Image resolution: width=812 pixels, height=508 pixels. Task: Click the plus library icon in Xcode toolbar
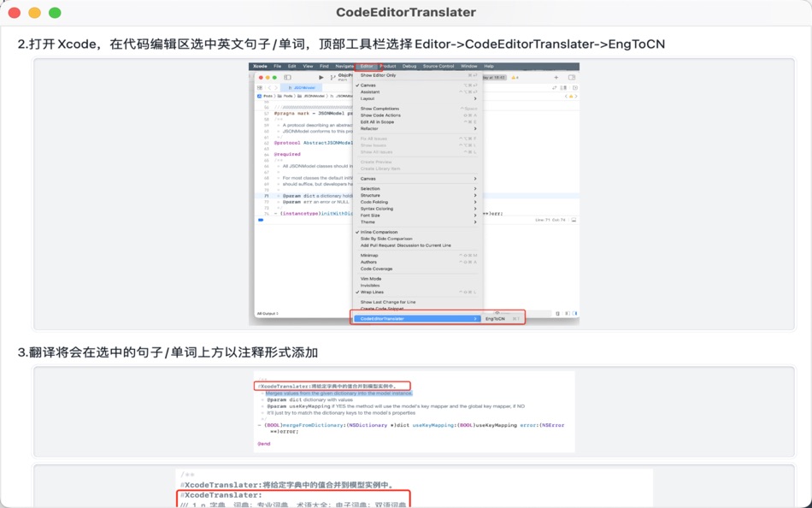pos(556,77)
